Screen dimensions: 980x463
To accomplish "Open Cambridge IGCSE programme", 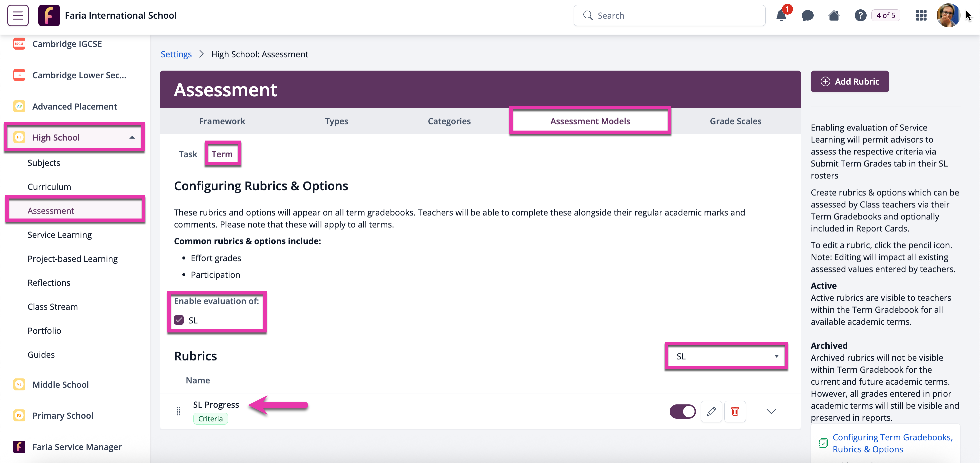I will (x=67, y=44).
